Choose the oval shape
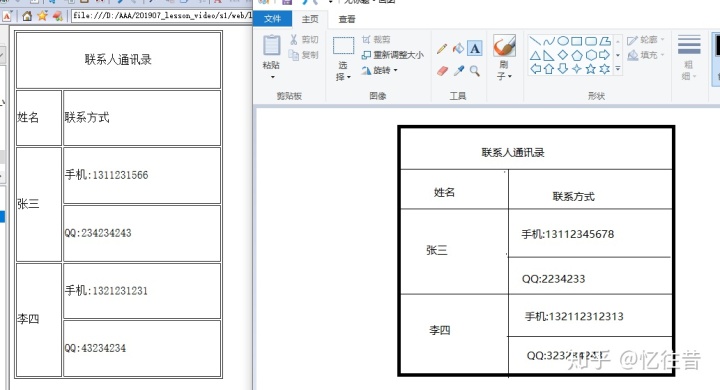Viewport: 720px width, 390px height. [563, 41]
